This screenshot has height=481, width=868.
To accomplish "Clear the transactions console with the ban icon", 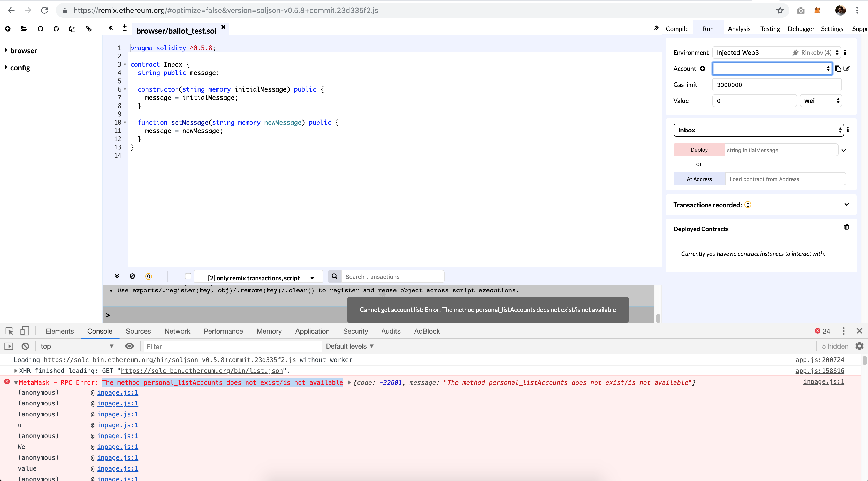I will click(x=132, y=276).
